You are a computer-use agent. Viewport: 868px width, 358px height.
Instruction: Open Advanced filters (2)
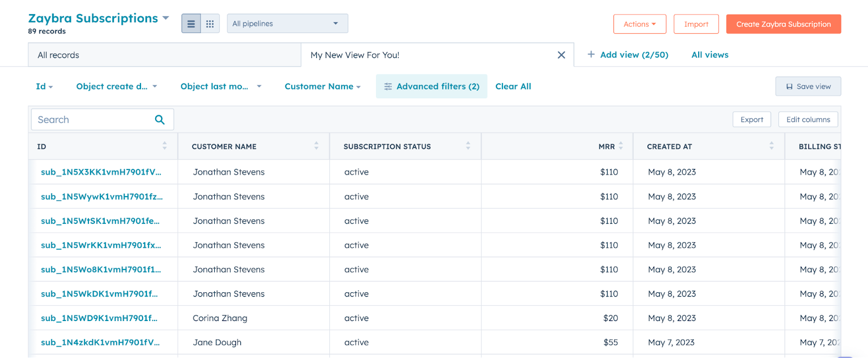tap(432, 86)
